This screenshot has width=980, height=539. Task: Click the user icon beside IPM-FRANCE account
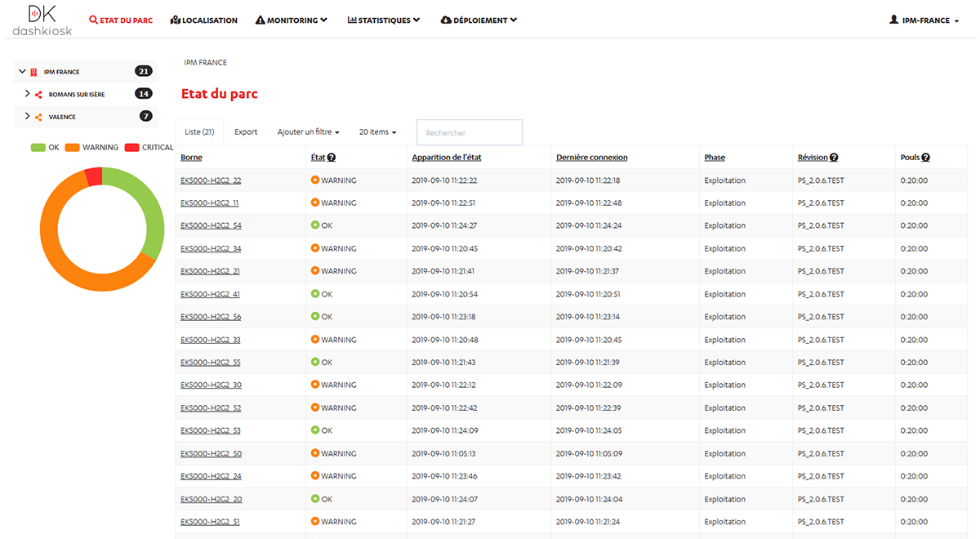pyautogui.click(x=893, y=20)
